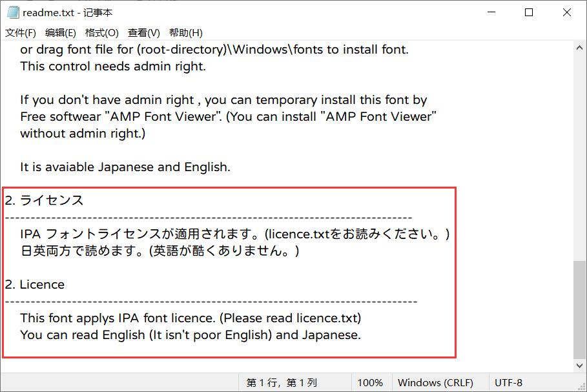This screenshot has width=587, height=392.
Task: Click the line starting "You can read English"
Action: (191, 335)
